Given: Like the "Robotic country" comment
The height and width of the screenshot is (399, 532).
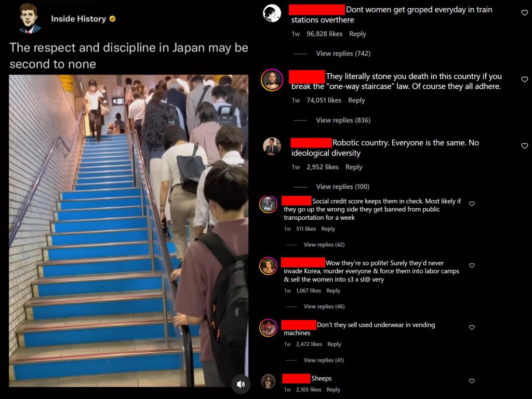Looking at the screenshot, I should click(x=525, y=146).
